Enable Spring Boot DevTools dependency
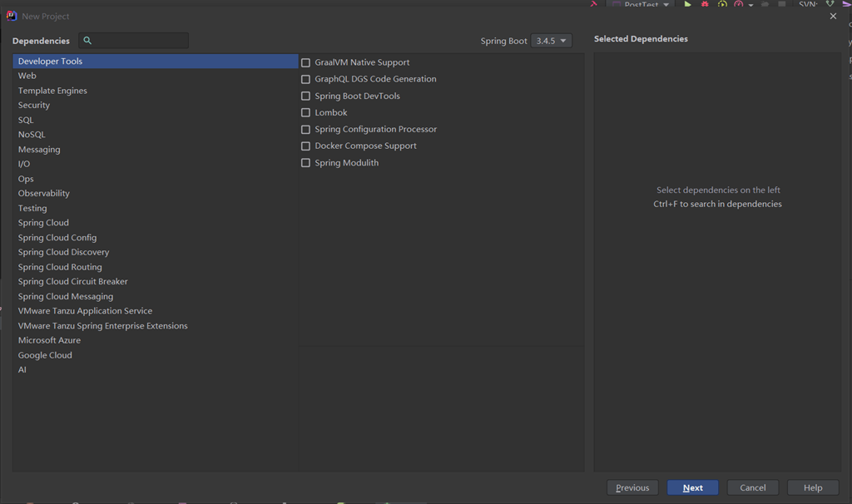Image resolution: width=852 pixels, height=504 pixels. pyautogui.click(x=305, y=96)
